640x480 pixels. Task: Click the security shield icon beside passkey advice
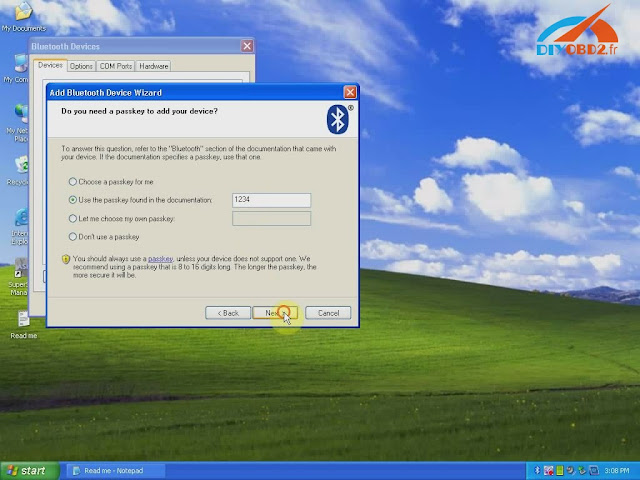click(66, 259)
